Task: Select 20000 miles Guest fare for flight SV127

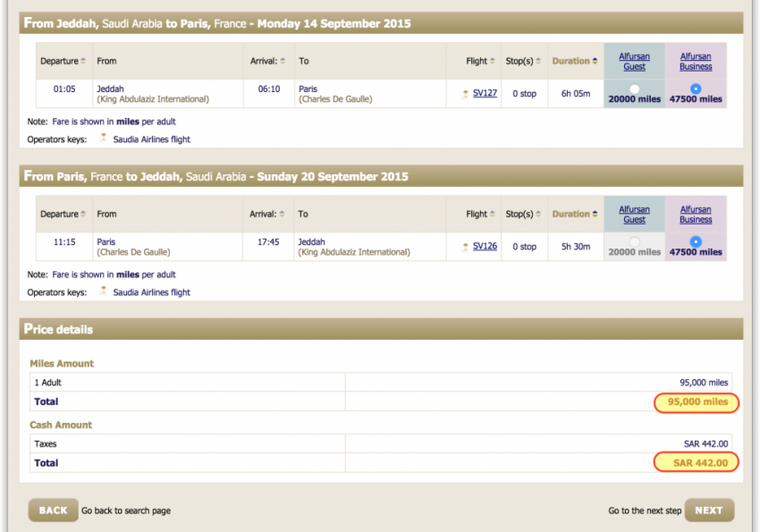Action: coord(634,89)
